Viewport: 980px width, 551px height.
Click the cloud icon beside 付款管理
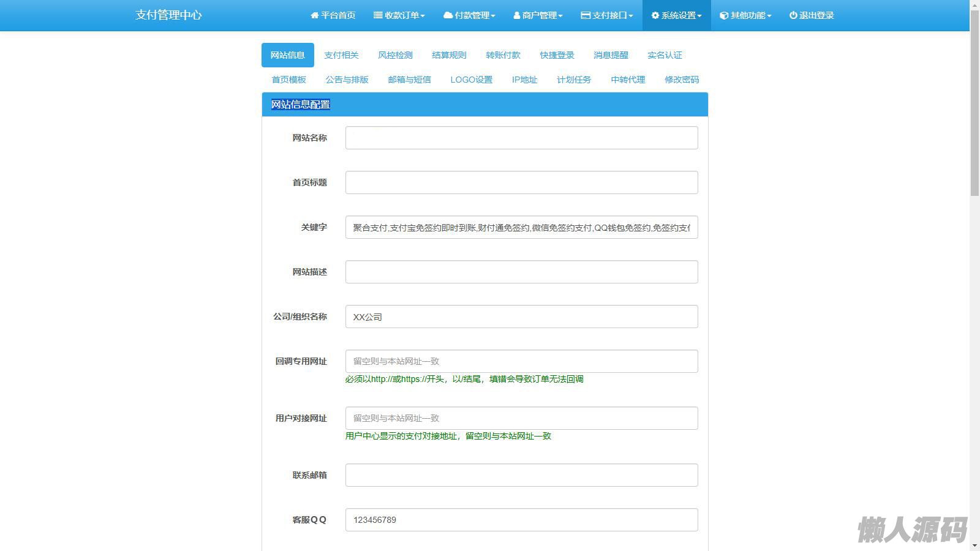[448, 15]
